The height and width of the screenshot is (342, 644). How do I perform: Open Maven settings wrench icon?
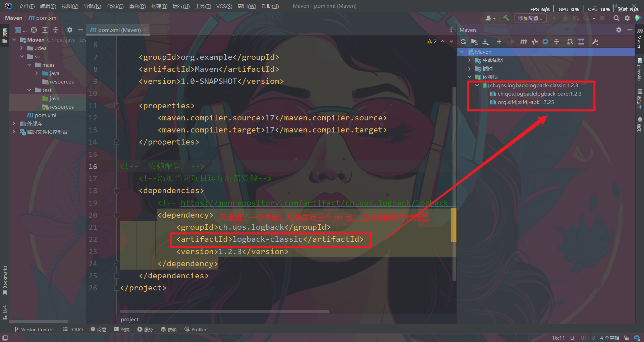(x=595, y=42)
